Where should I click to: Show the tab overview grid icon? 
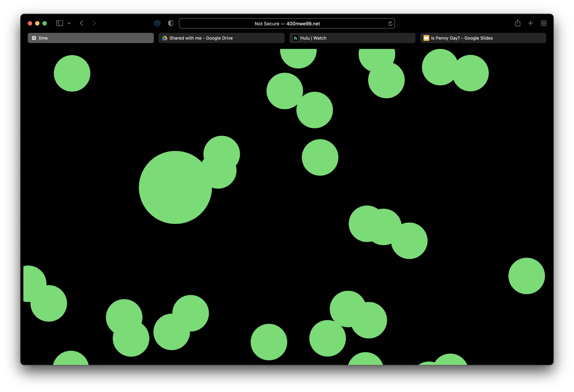click(544, 23)
